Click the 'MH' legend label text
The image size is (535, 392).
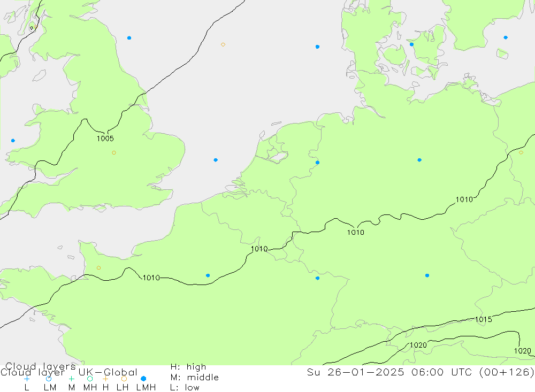(90, 388)
